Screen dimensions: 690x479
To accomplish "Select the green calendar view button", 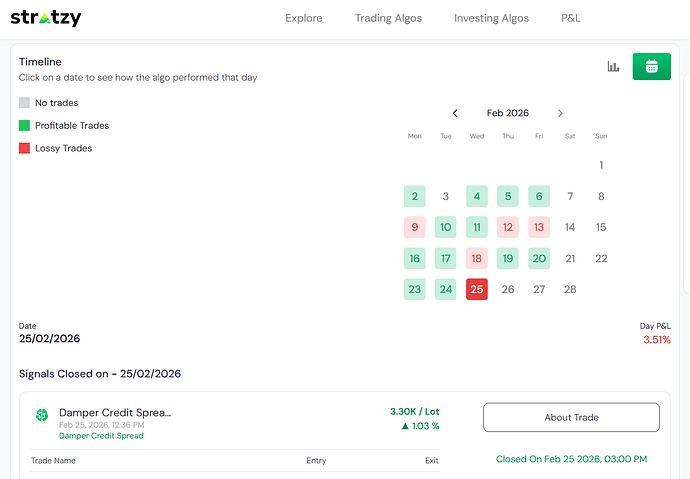I will click(651, 67).
